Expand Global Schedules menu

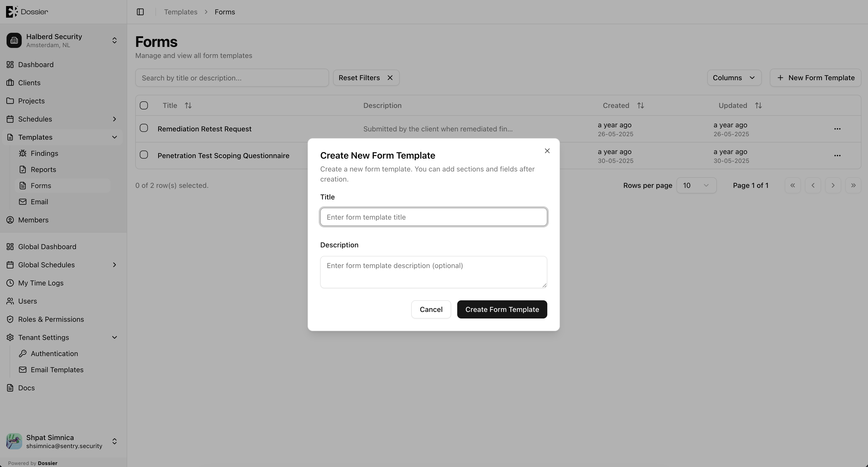62,265
